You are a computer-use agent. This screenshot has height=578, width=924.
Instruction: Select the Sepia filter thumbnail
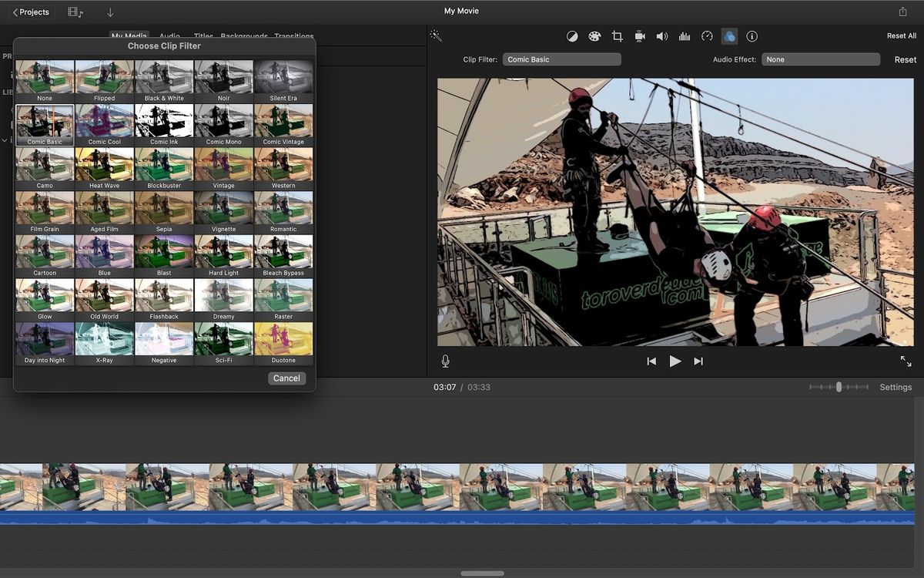[x=164, y=208]
